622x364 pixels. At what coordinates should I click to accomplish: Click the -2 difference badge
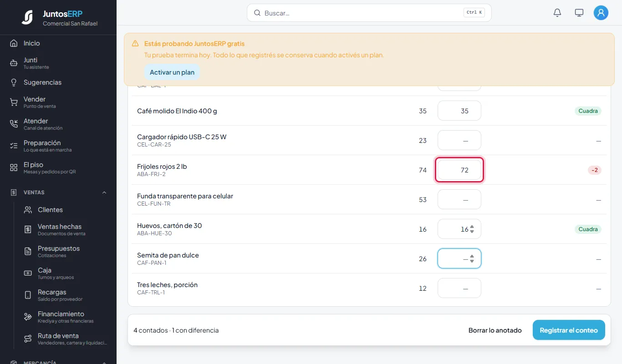click(x=595, y=170)
